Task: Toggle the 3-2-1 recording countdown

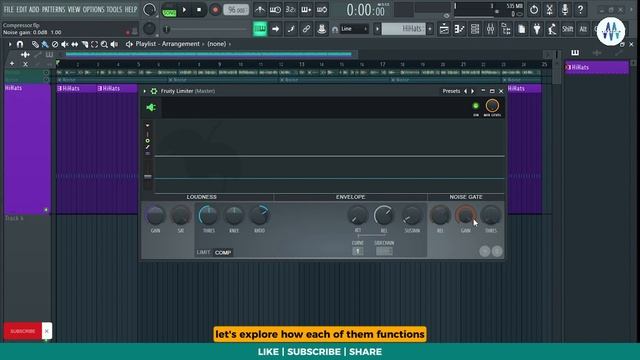Action: pyautogui.click(x=291, y=9)
